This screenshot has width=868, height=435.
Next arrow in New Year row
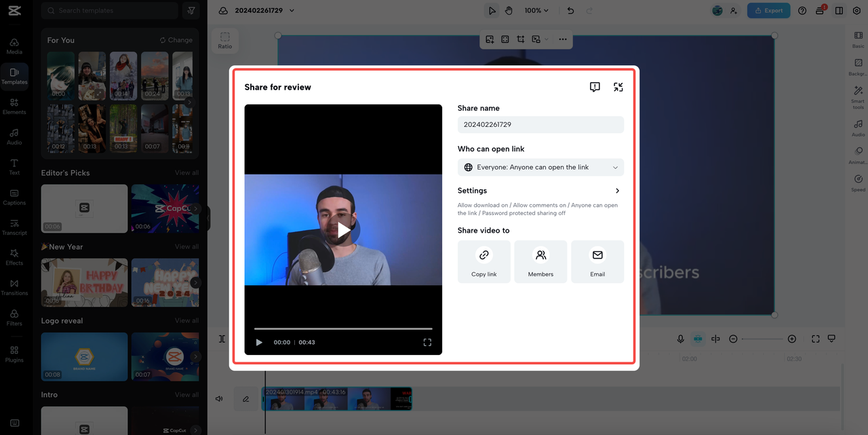point(196,282)
